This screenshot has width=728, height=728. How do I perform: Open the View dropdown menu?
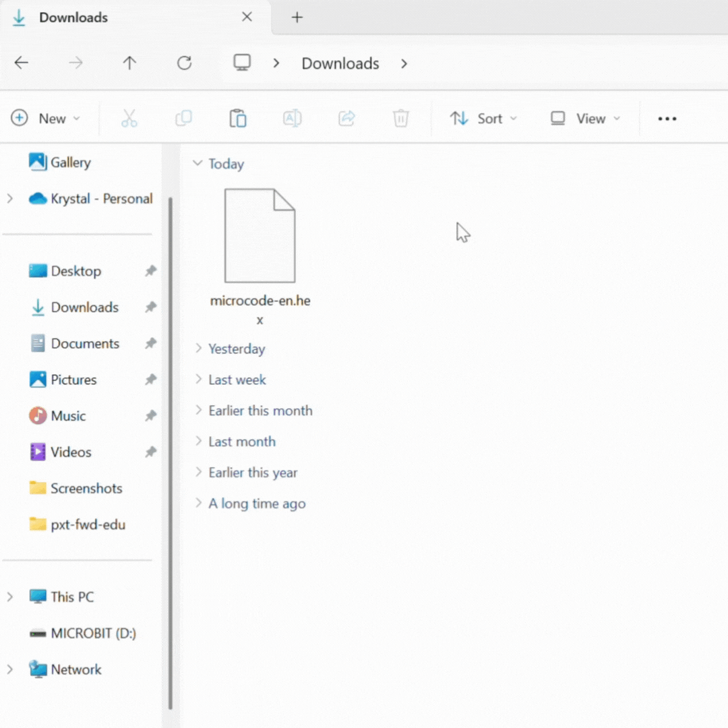coord(585,119)
